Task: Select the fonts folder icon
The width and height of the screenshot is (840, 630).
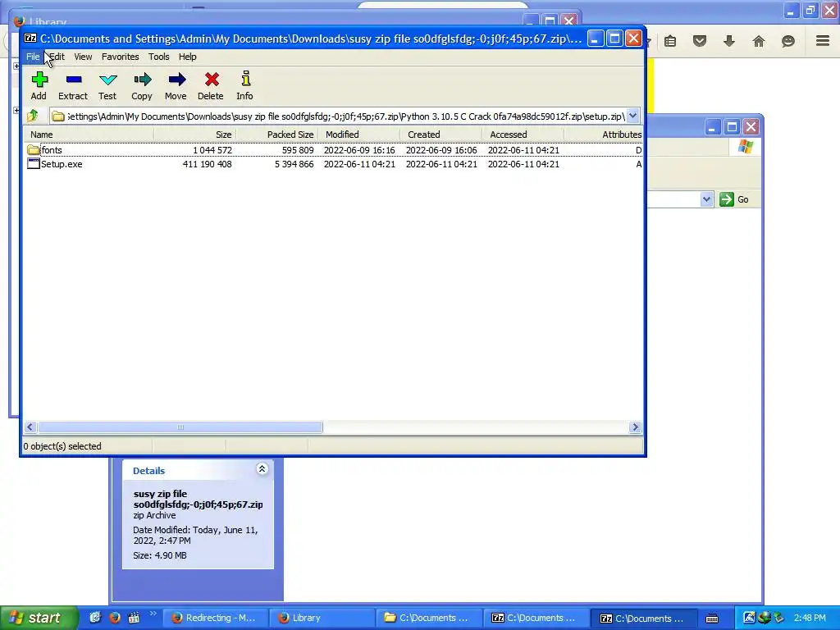Action: pos(33,150)
